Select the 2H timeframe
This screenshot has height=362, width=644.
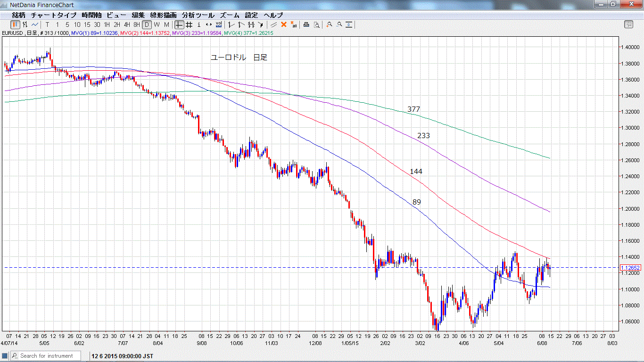[117, 25]
